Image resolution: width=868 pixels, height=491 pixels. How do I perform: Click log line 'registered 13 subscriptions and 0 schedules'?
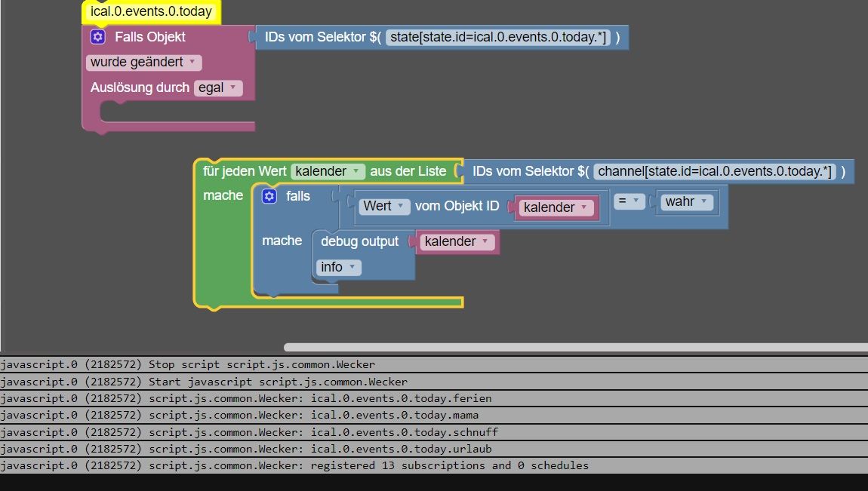pyautogui.click(x=434, y=465)
